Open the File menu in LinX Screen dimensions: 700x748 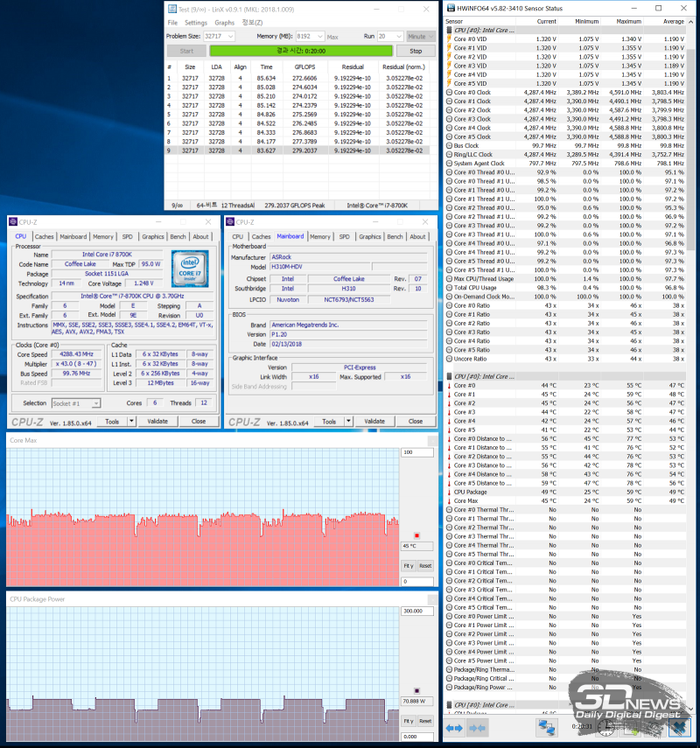[x=172, y=23]
